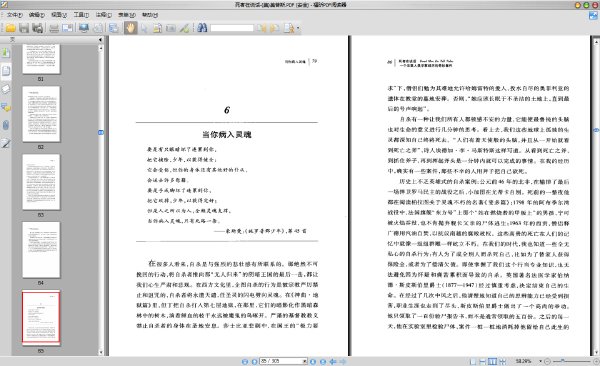Open the Comments (注释) menu
600x366 pixels.
[104, 15]
